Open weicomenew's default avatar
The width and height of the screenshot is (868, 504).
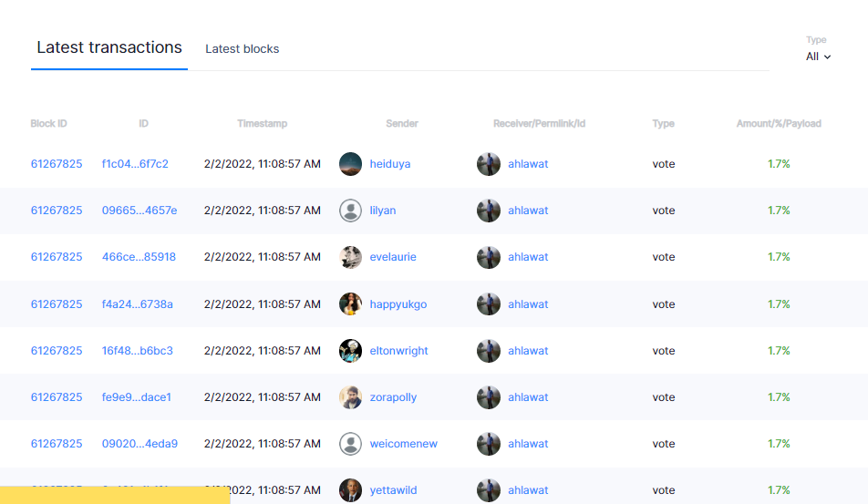350,443
